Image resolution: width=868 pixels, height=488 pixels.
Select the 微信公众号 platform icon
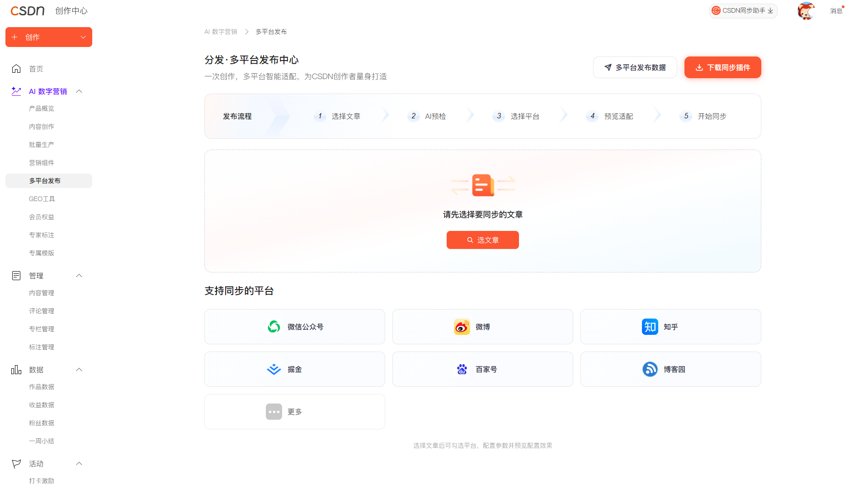pyautogui.click(x=274, y=327)
